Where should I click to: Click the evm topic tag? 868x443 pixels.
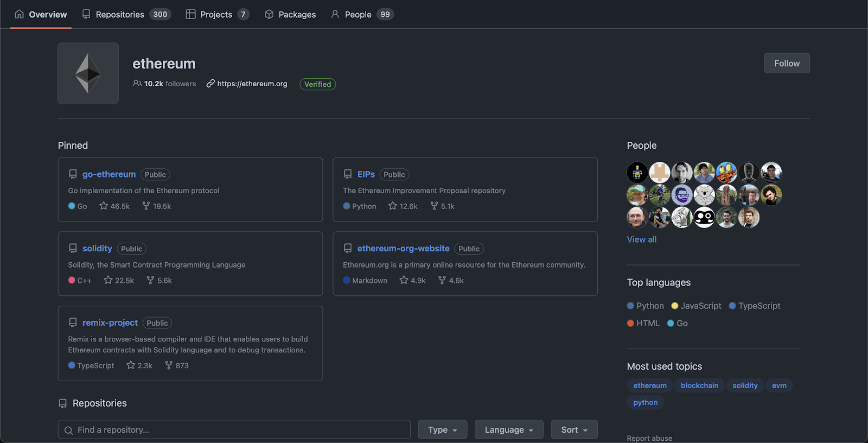779,385
